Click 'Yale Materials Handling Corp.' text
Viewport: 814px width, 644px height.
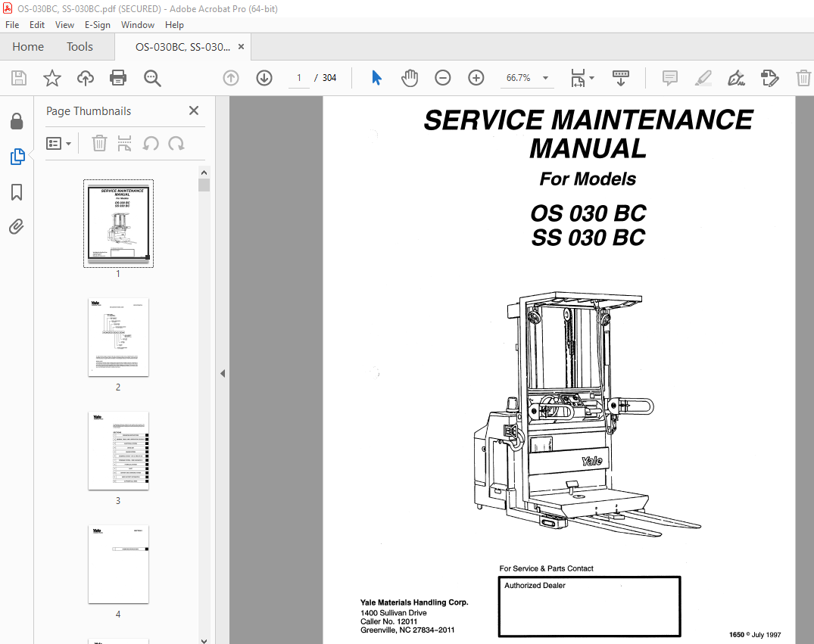click(414, 602)
